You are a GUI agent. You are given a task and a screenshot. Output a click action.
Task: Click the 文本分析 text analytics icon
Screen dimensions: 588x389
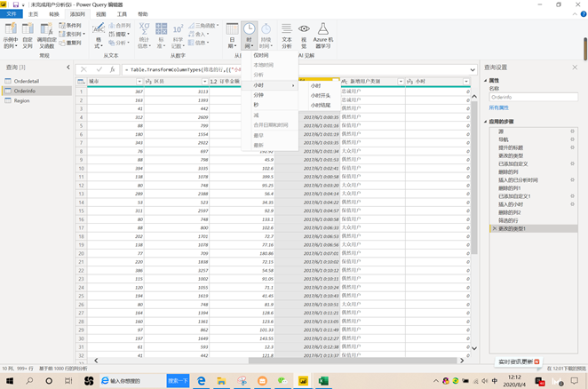point(287,29)
